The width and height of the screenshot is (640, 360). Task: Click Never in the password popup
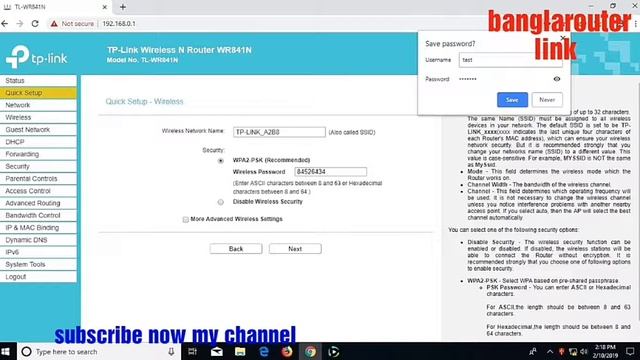pos(547,100)
